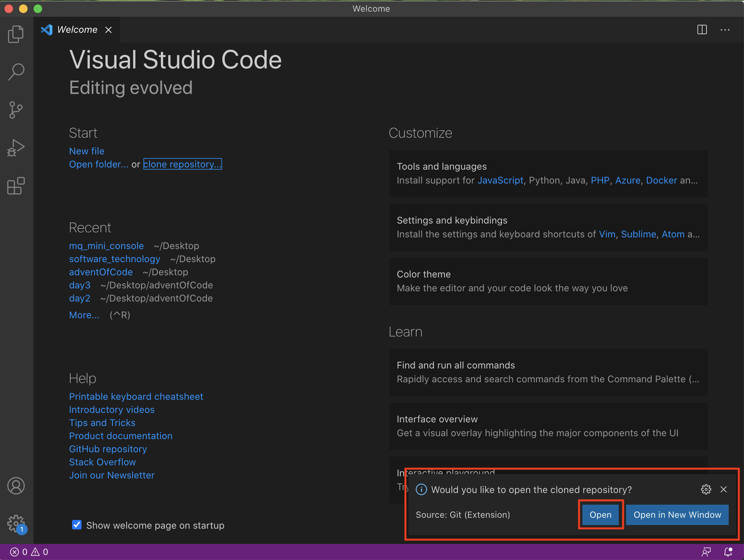Screen dimensions: 744x560
Task: Dismiss the cloned repository notification
Action: click(724, 489)
